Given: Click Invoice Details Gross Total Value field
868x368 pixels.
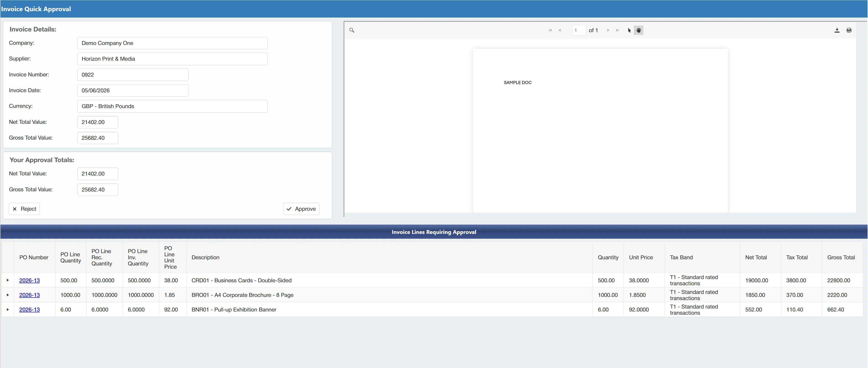Looking at the screenshot, I should [x=98, y=138].
